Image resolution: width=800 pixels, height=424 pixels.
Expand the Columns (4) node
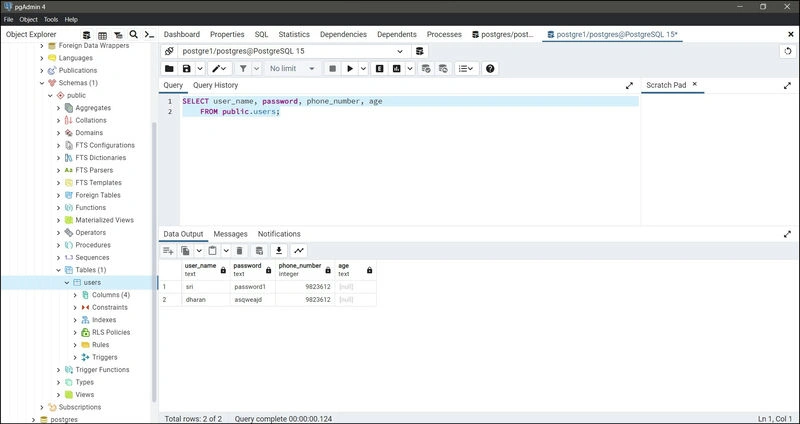coord(76,295)
